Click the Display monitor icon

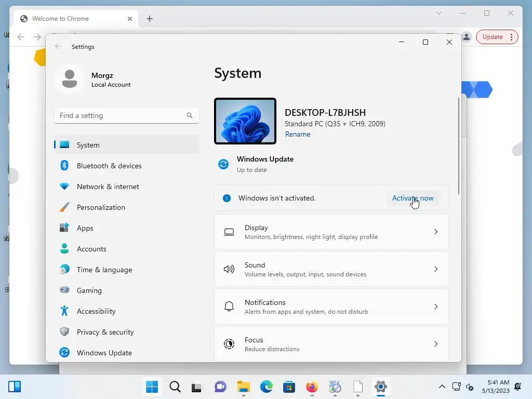click(229, 232)
